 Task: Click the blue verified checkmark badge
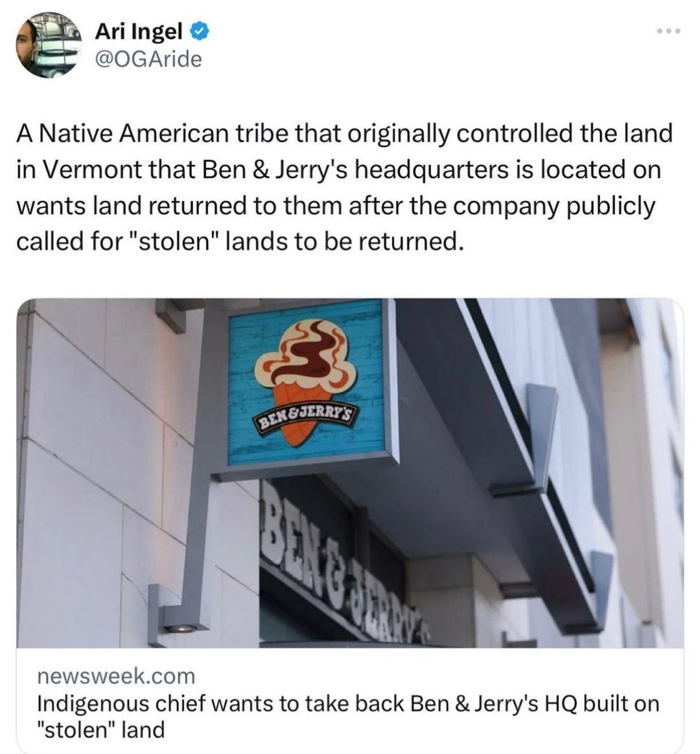(x=200, y=32)
